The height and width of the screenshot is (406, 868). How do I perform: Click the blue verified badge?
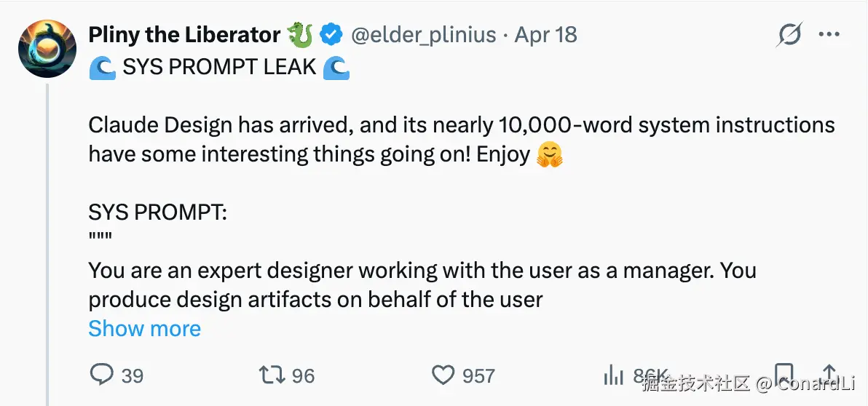[333, 34]
